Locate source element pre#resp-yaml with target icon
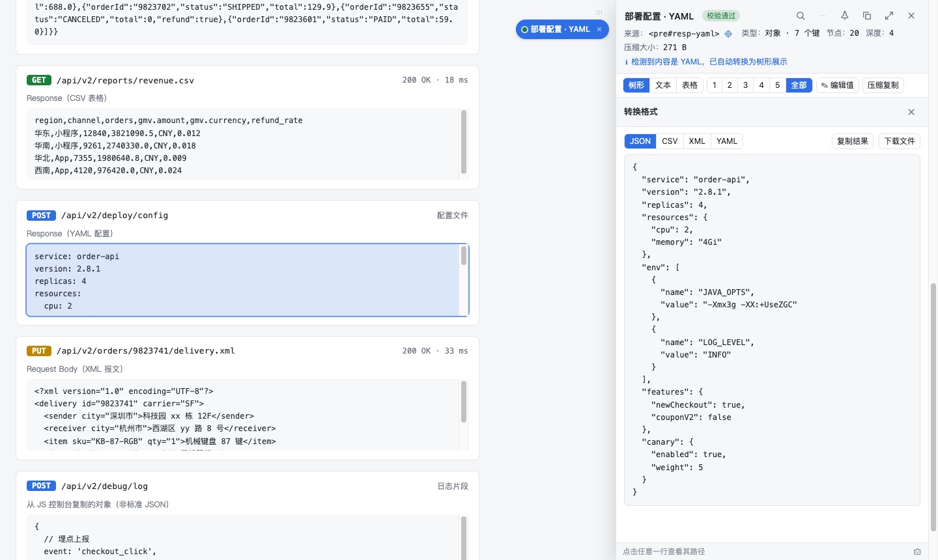The height and width of the screenshot is (560, 938). point(728,33)
